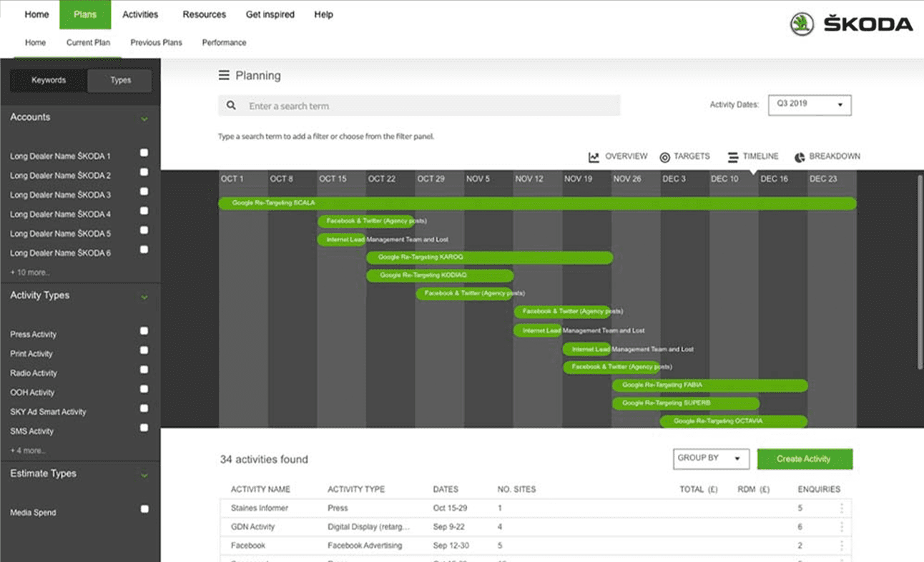Open the Get inspired menu

[270, 14]
